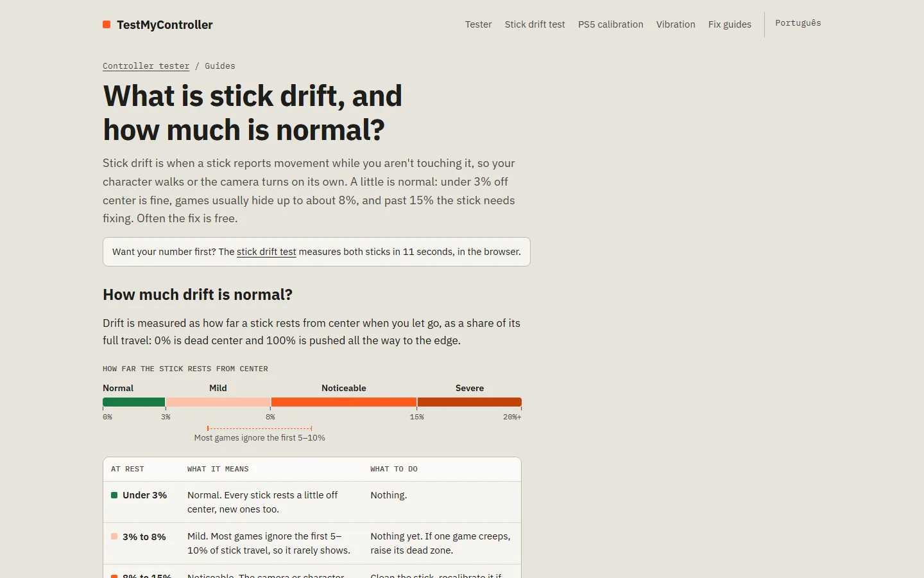This screenshot has width=924, height=578.
Task: Open the Tester nav item
Action: (478, 24)
